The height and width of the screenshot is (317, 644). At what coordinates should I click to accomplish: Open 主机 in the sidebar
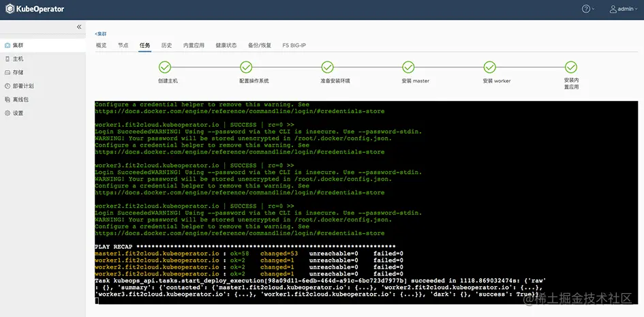coord(43,59)
